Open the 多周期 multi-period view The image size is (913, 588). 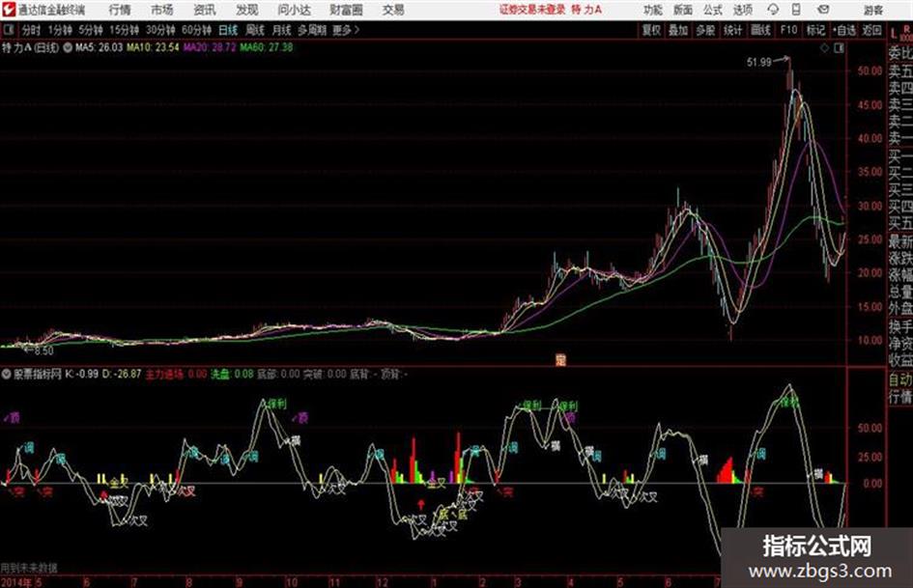tap(312, 30)
